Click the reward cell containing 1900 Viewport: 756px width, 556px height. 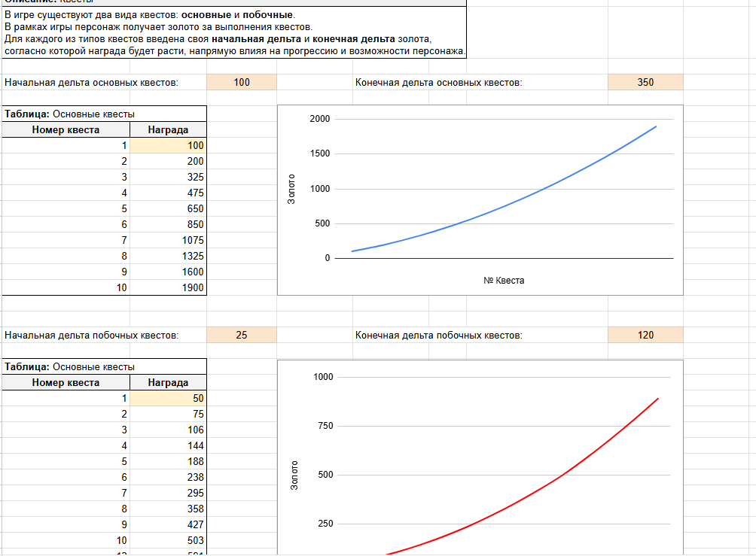coord(168,287)
